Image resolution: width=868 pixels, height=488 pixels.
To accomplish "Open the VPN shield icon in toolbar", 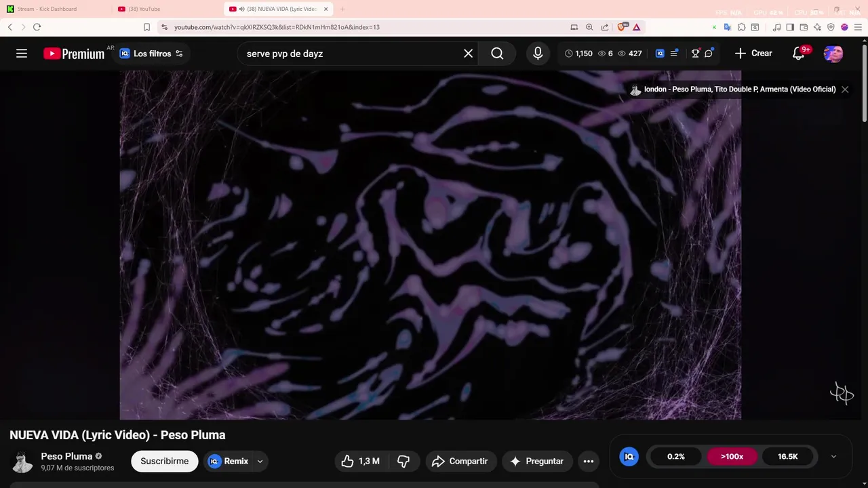I will click(831, 27).
